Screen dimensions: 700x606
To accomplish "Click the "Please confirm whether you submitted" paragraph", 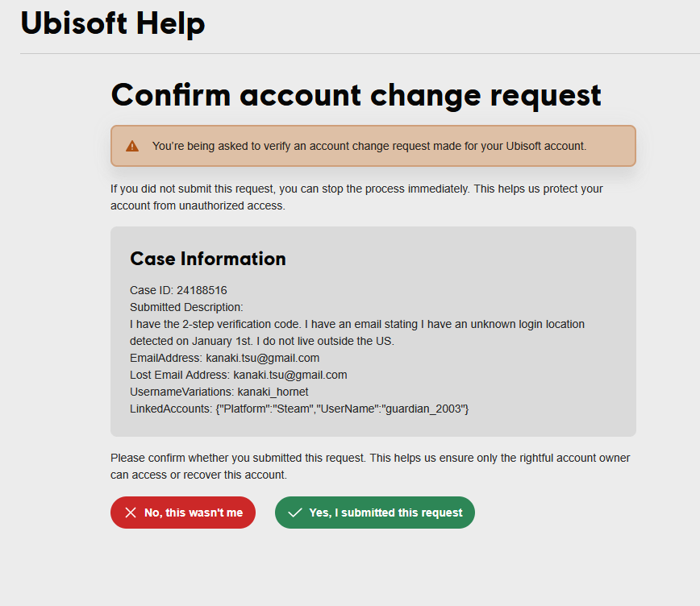I will (x=370, y=466).
